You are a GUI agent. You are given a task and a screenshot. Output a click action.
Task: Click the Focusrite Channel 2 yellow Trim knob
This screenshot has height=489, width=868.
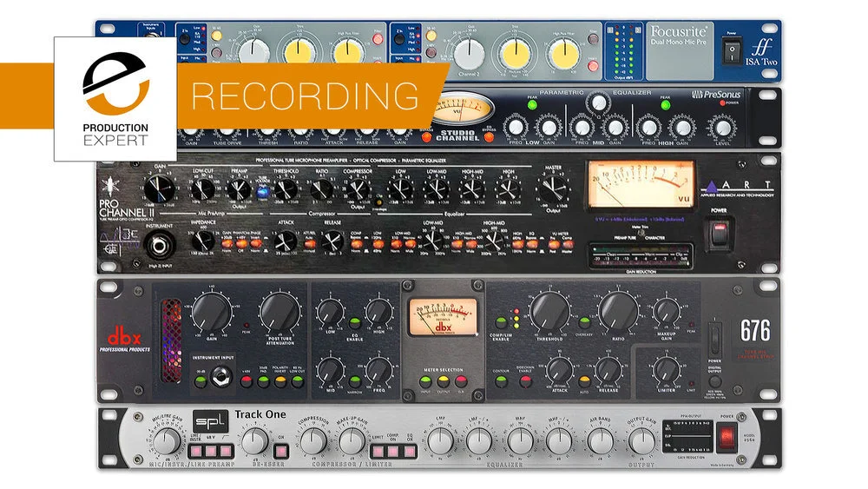pyautogui.click(x=516, y=54)
